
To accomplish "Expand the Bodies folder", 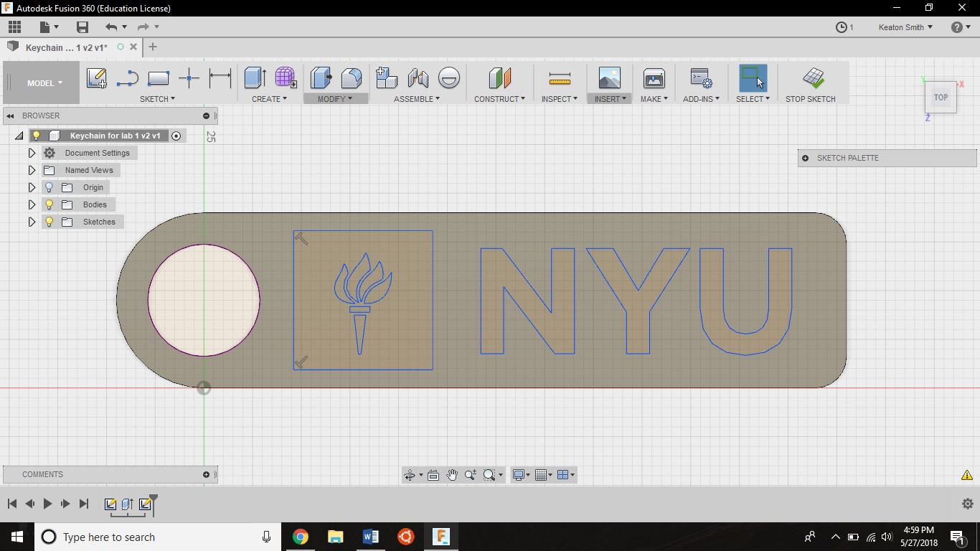I will (32, 204).
